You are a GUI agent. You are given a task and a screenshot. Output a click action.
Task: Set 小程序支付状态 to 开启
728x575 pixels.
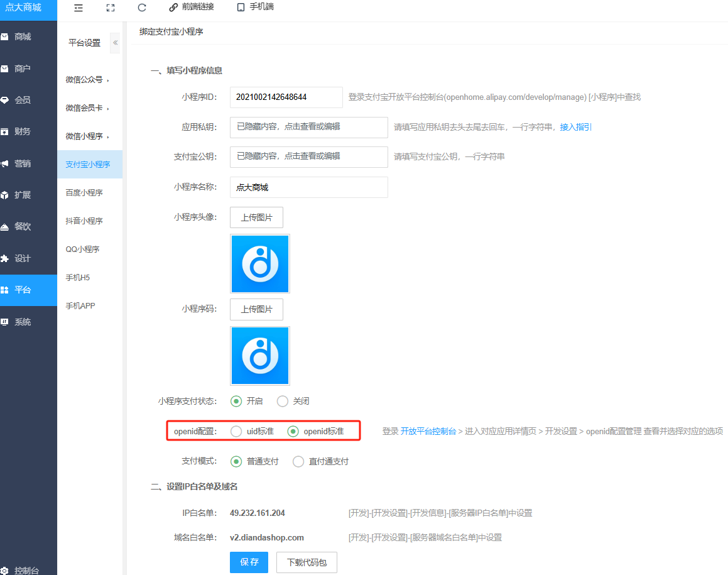click(236, 402)
